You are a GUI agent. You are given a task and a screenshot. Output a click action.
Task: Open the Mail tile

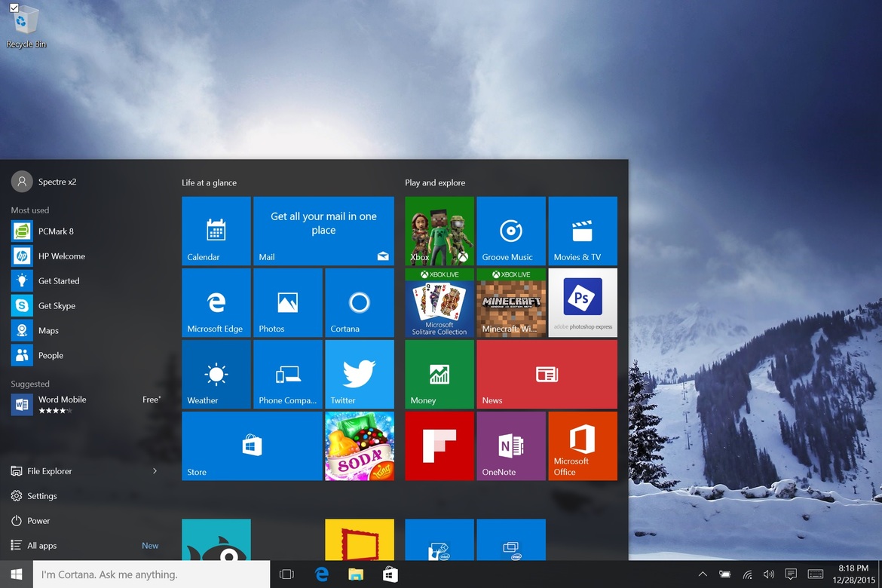[x=323, y=231]
